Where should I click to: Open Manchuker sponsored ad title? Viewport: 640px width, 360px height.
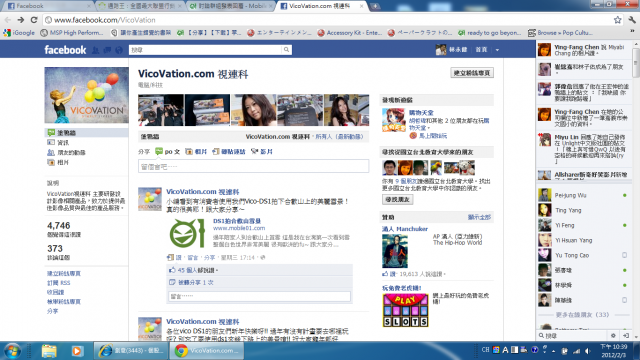point(405,229)
